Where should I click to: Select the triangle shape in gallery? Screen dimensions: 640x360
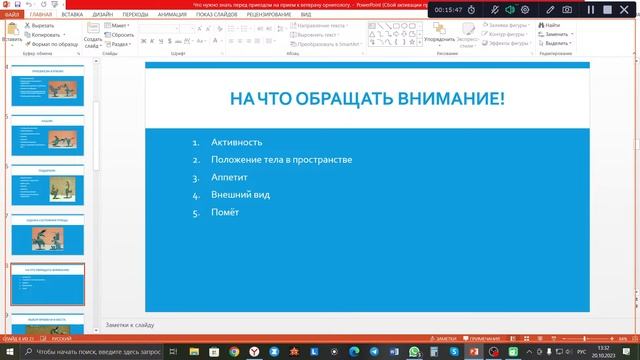[x=372, y=34]
